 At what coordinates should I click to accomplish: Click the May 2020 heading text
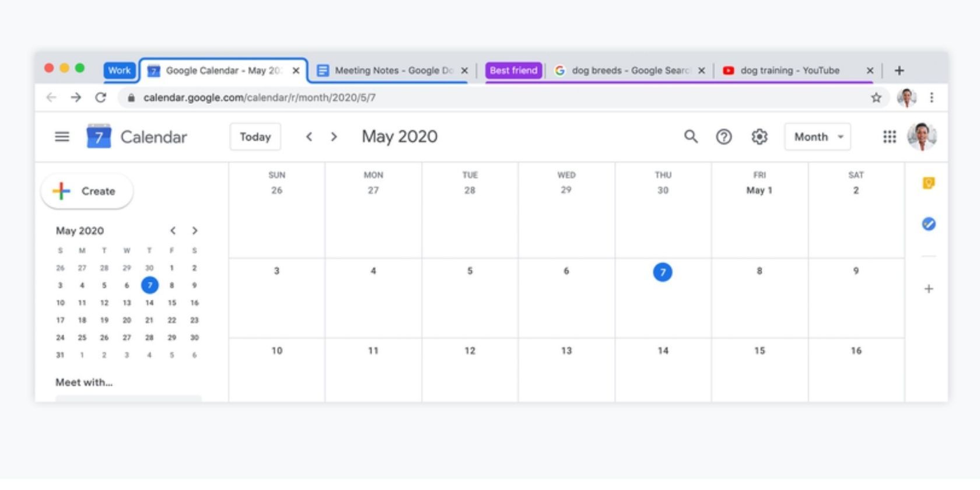click(x=400, y=136)
